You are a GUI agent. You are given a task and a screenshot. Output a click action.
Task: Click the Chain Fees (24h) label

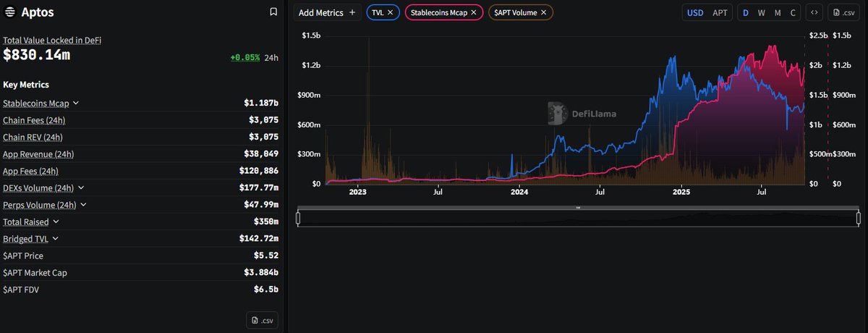34,120
